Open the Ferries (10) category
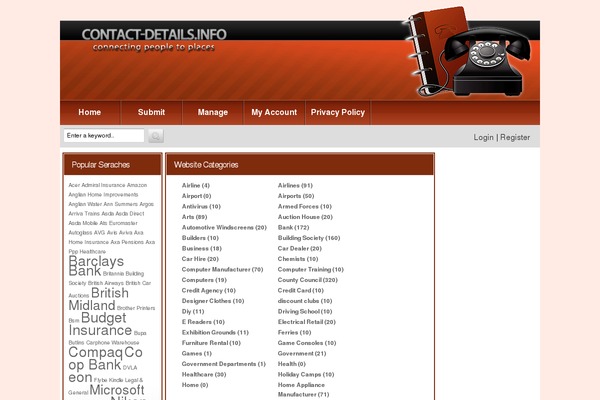Screen dimensions: 600x400 [295, 333]
